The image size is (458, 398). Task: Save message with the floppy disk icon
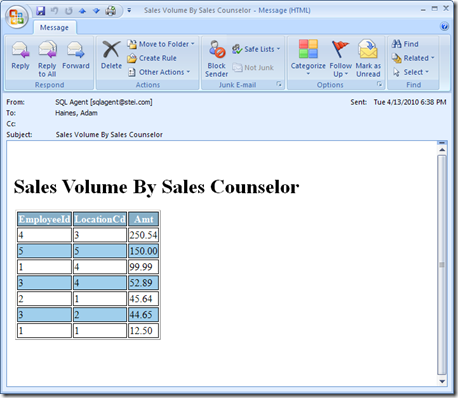tap(41, 11)
